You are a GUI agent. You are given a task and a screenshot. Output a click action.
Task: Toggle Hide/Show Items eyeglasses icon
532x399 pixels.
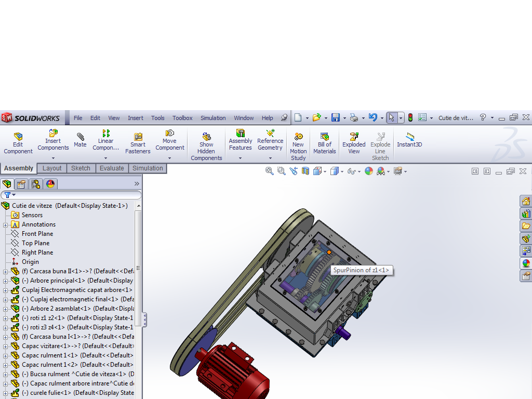click(351, 171)
